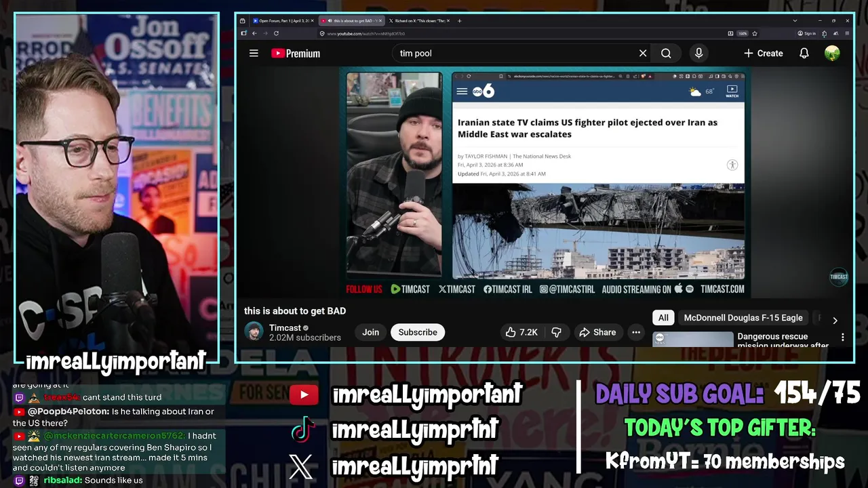Reload the YouTube page

[276, 33]
